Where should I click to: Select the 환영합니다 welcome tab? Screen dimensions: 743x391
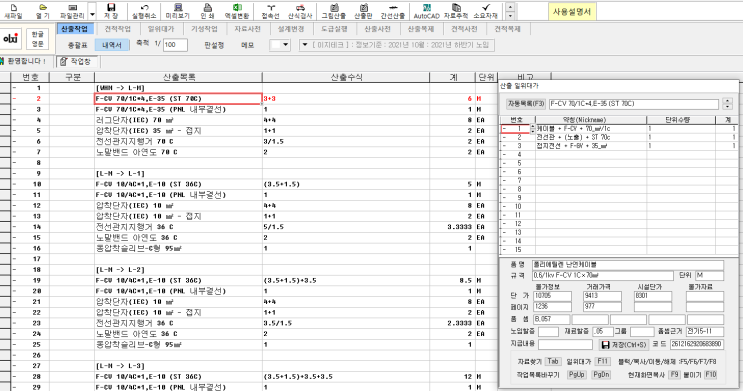[x=24, y=62]
